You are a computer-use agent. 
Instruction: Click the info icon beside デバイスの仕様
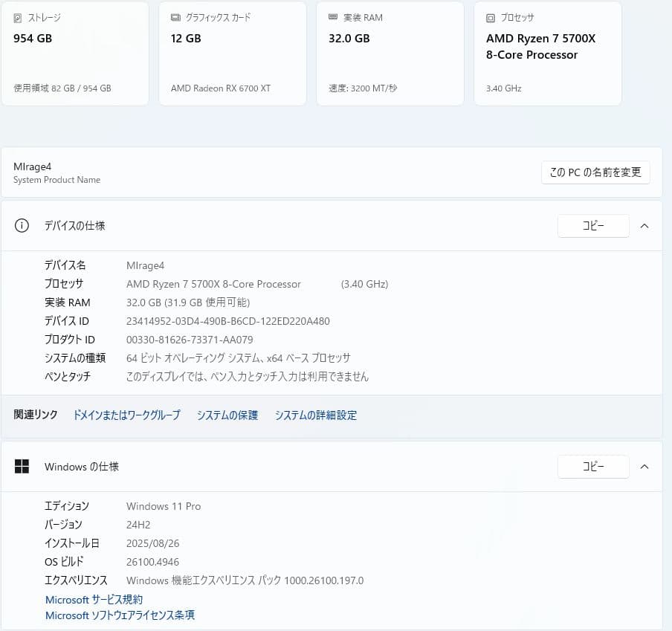(22, 226)
